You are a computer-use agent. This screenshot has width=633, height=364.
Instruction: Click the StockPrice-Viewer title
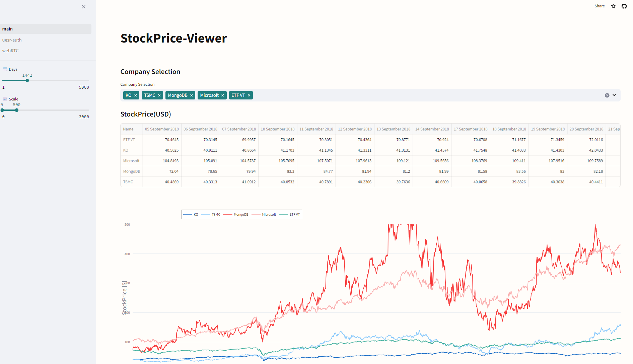pos(173,38)
